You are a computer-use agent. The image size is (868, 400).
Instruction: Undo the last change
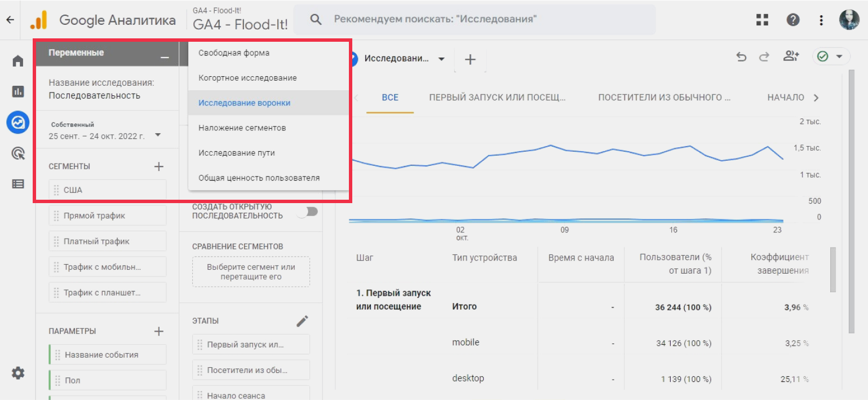[741, 56]
